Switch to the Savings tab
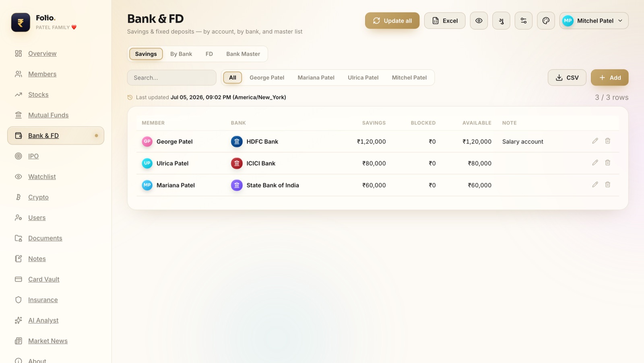The image size is (644, 363). click(146, 54)
